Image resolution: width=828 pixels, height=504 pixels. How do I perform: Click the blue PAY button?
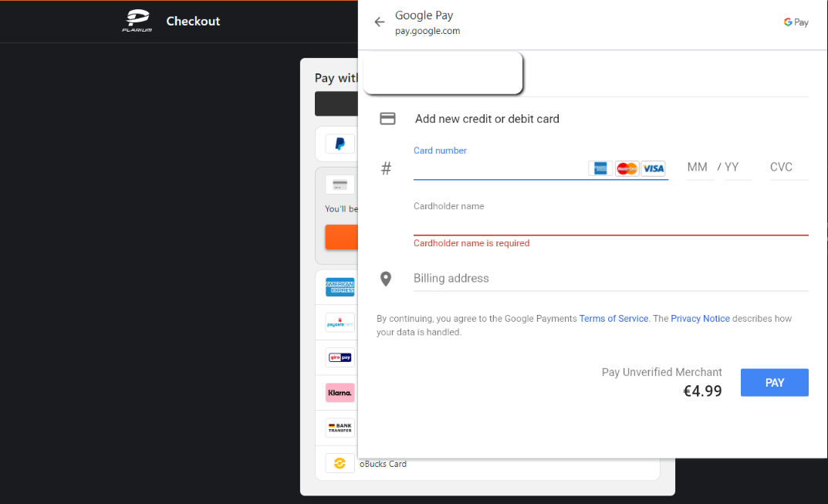pos(774,383)
